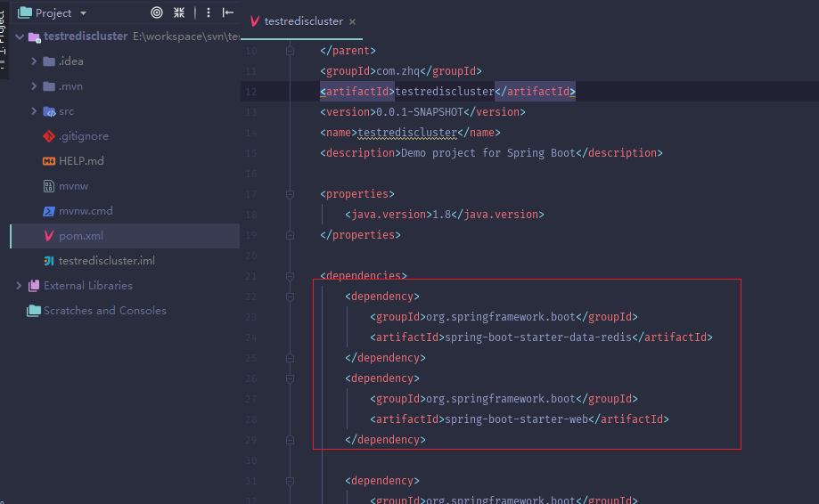The image size is (819, 504).
Task: Click the underlined name testrediscluster text
Action: 407,133
